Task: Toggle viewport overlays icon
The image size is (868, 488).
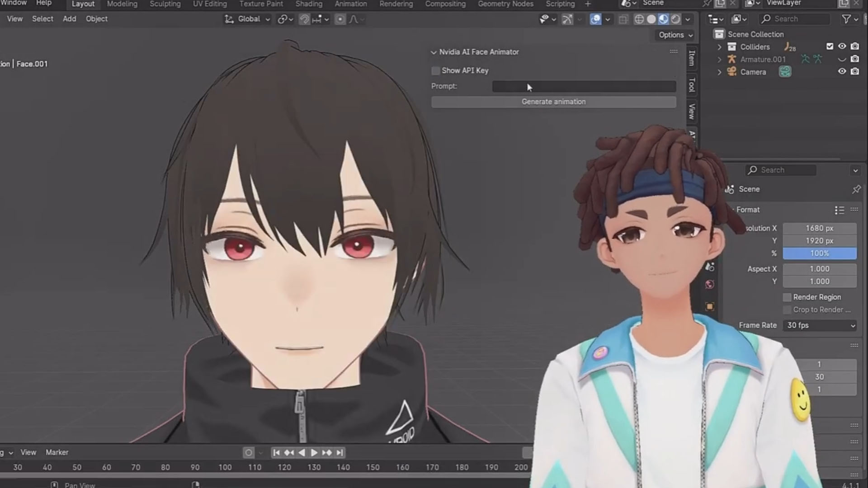Action: point(595,19)
